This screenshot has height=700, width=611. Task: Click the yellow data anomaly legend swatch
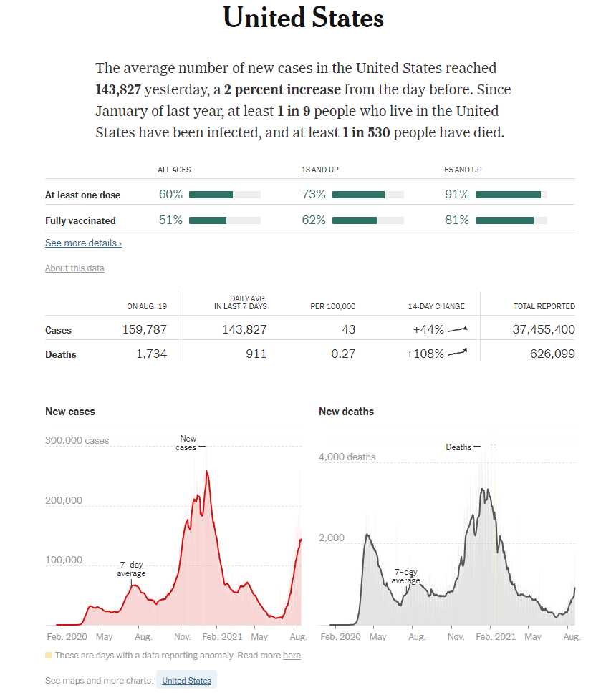click(49, 656)
